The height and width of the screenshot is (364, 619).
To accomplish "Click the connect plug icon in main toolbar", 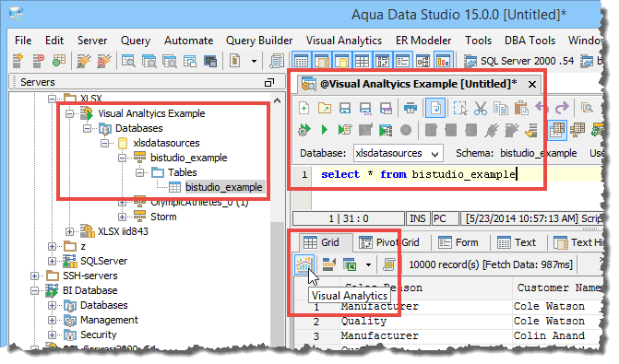I will [84, 61].
